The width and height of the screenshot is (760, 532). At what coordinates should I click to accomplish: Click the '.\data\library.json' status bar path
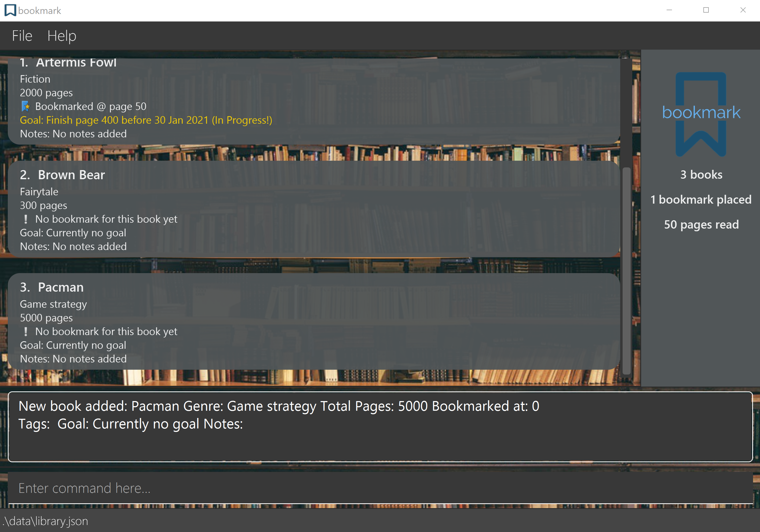45,521
